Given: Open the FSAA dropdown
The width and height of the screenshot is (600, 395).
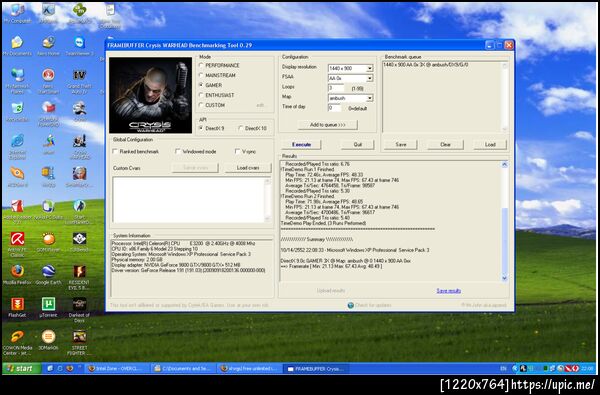Looking at the screenshot, I should (370, 78).
